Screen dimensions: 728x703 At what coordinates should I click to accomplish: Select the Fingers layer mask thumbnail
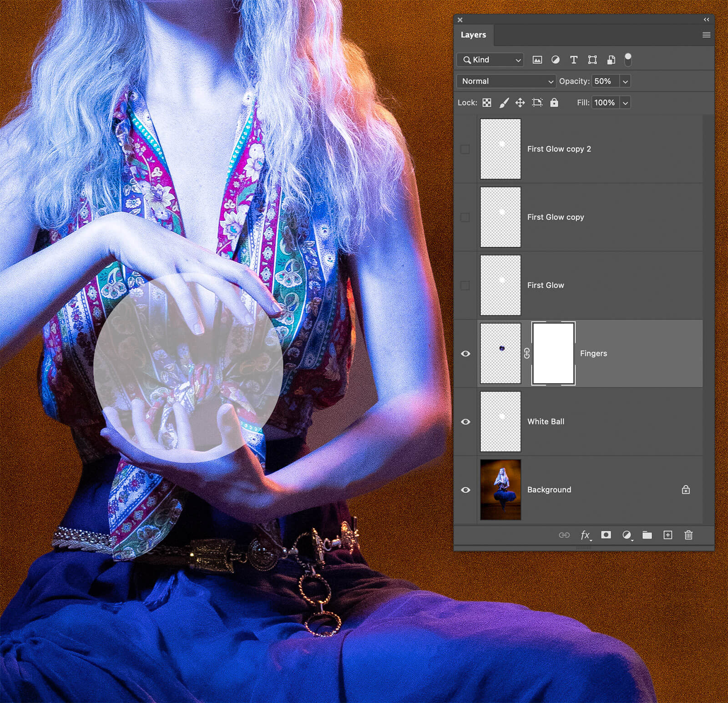pyautogui.click(x=553, y=353)
